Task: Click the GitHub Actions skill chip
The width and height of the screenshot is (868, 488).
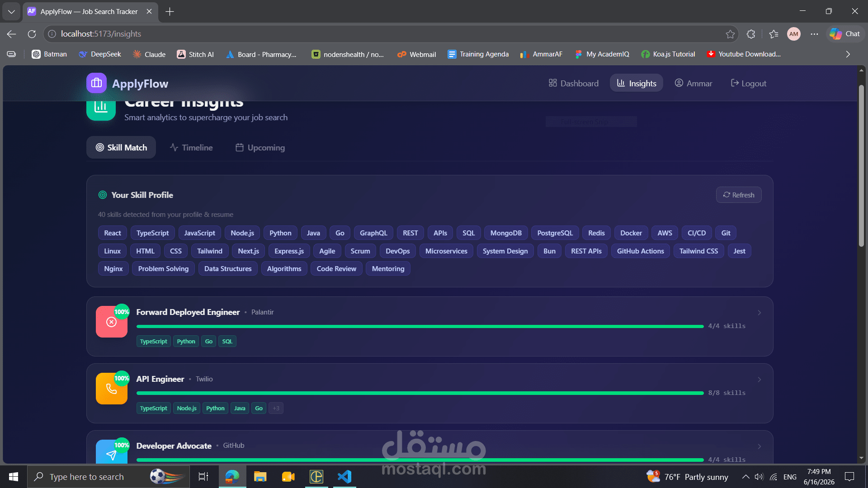Action: point(640,251)
